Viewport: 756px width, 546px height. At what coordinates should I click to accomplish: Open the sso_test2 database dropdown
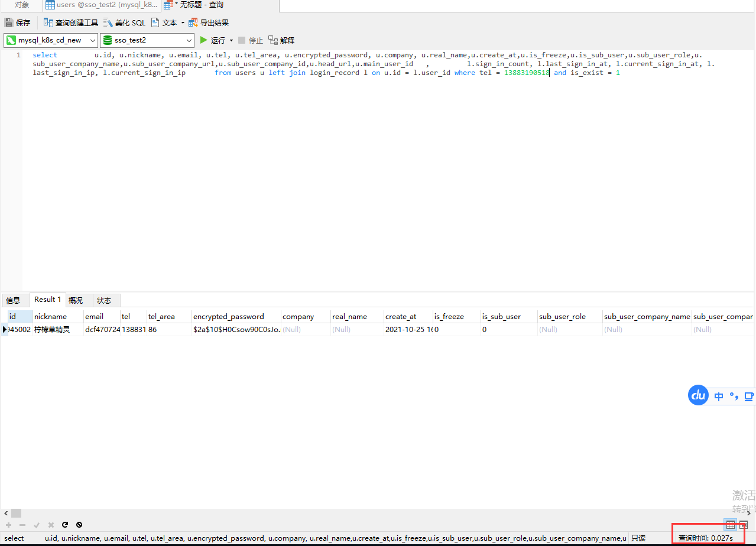(x=147, y=40)
